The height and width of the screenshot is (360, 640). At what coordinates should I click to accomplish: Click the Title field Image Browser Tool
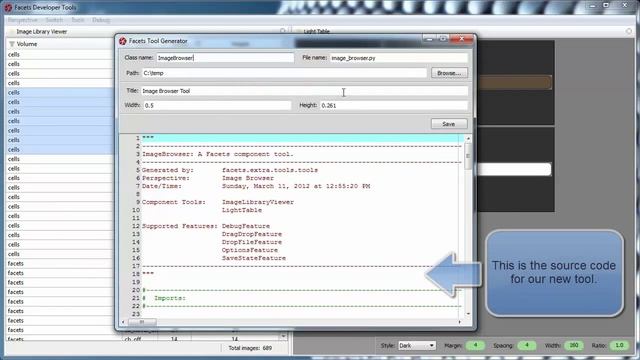pyautogui.click(x=304, y=91)
